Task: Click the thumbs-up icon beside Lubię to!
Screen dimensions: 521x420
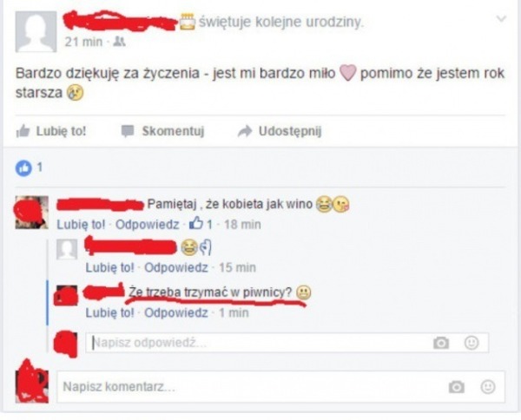Action: coord(23,131)
